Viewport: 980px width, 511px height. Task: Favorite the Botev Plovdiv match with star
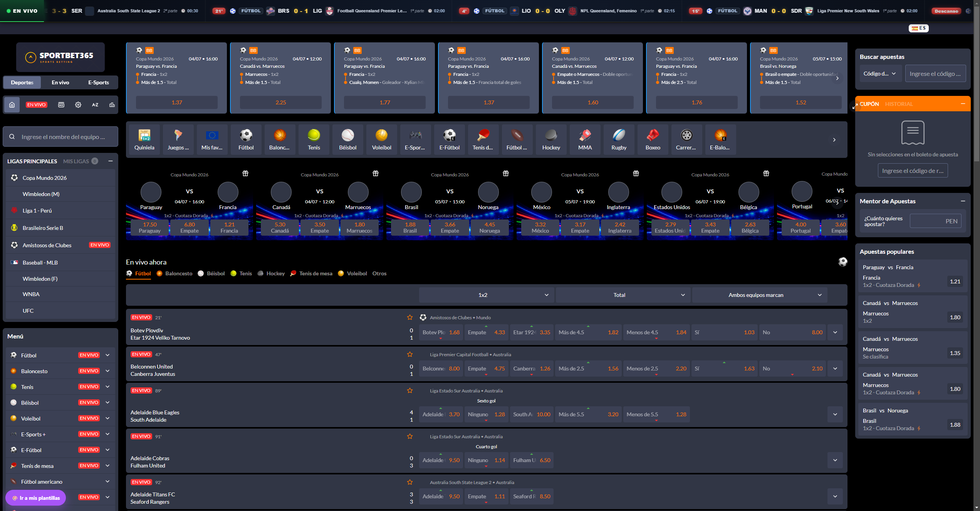pos(410,317)
